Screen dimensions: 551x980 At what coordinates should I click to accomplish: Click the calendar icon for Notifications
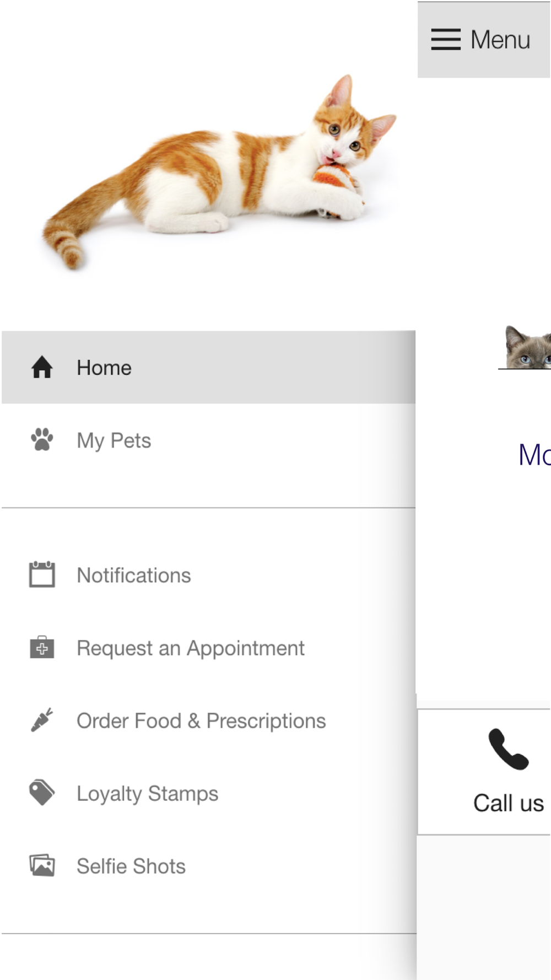[42, 574]
